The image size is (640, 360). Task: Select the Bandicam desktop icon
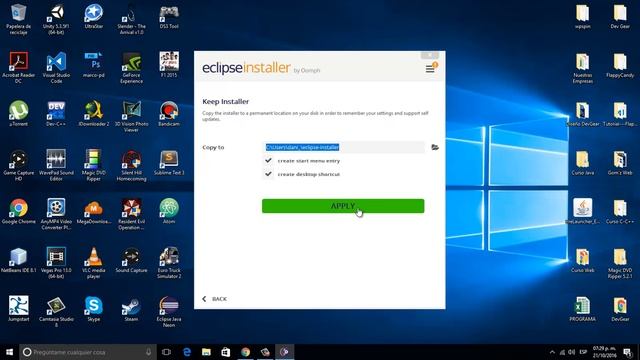169,113
